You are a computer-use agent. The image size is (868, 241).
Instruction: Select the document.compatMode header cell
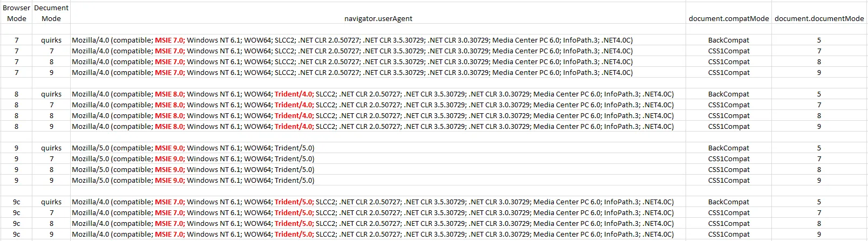click(x=729, y=18)
